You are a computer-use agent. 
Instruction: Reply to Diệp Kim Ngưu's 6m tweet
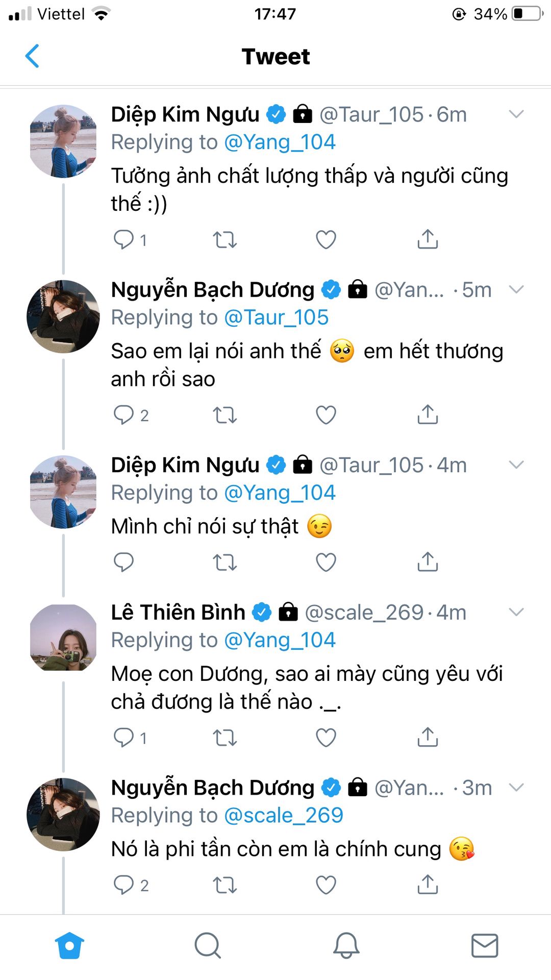123,239
